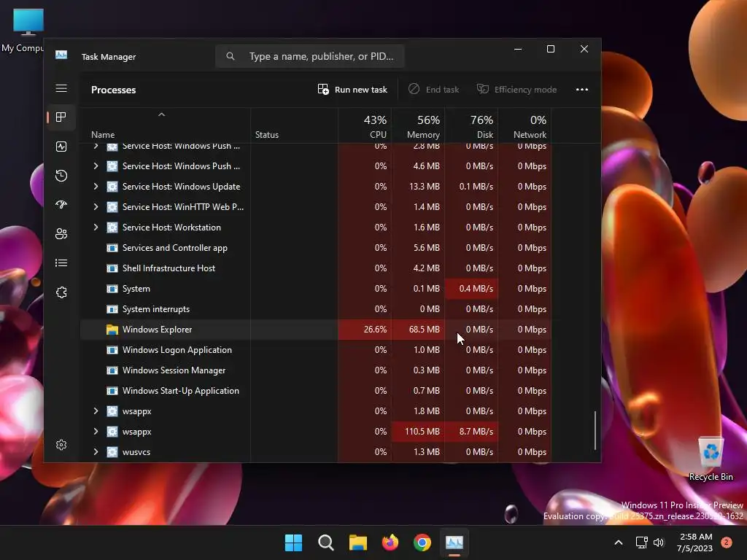This screenshot has height=560, width=747.
Task: Sort by the Network column header
Action: (525, 125)
